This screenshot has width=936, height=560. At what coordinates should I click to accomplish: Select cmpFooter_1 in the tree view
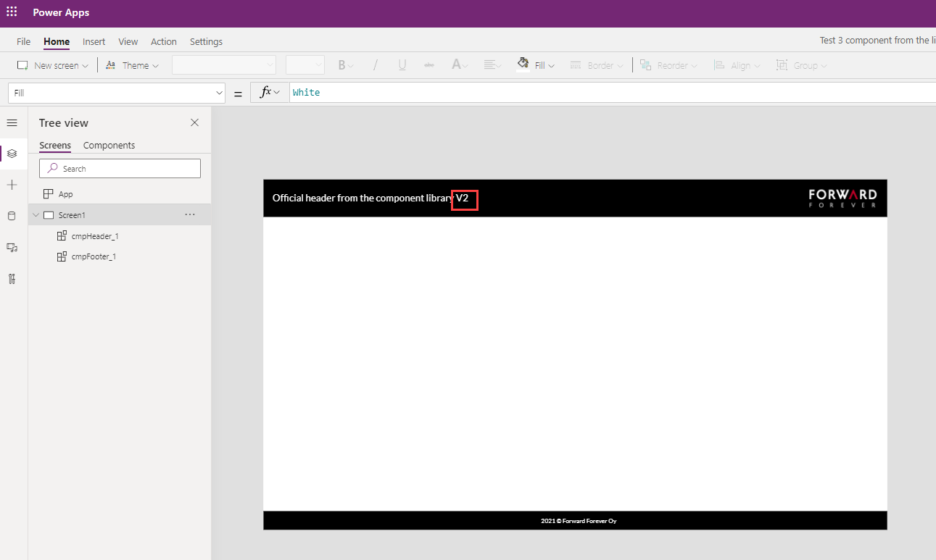[x=94, y=256]
